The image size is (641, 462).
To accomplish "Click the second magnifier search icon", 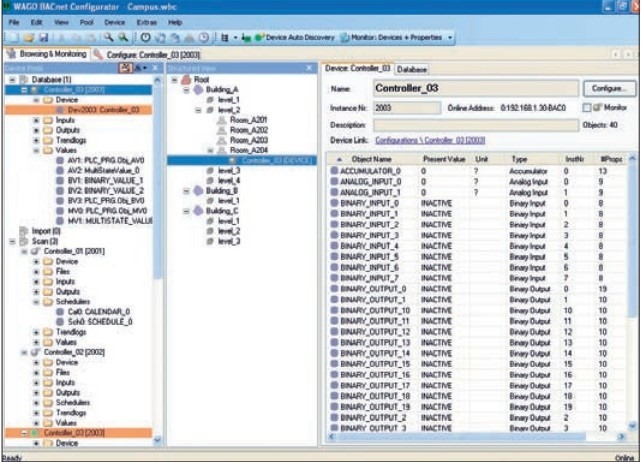I will [x=123, y=38].
